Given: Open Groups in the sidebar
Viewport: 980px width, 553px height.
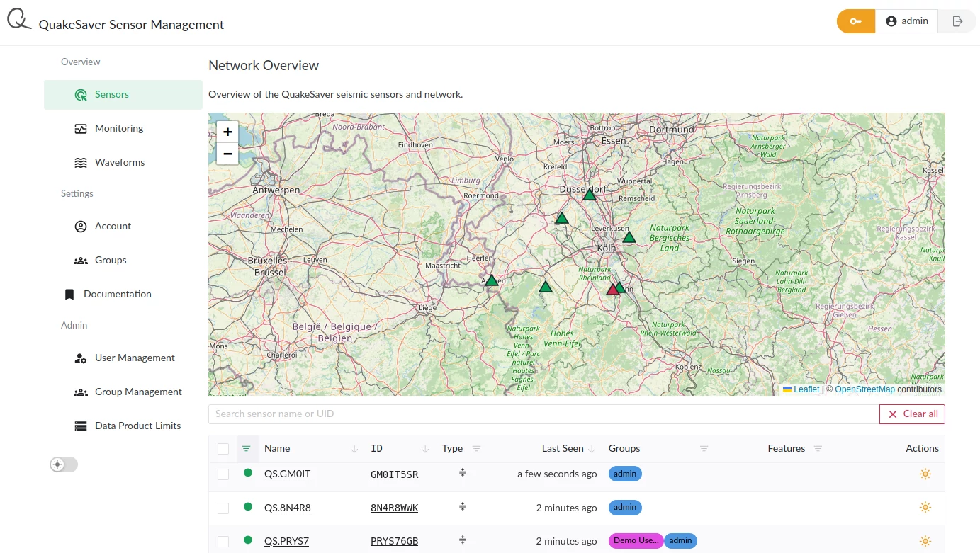Looking at the screenshot, I should (x=123, y=261).
